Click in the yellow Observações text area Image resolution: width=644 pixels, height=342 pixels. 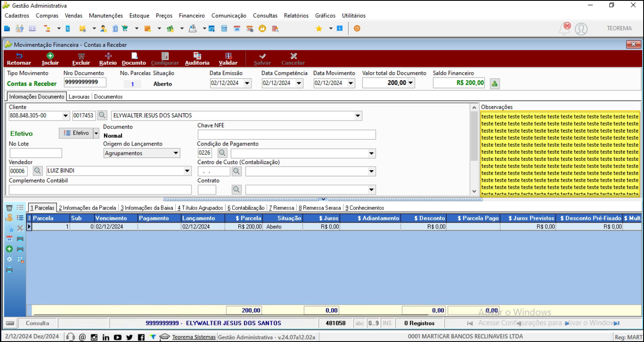coord(560,154)
